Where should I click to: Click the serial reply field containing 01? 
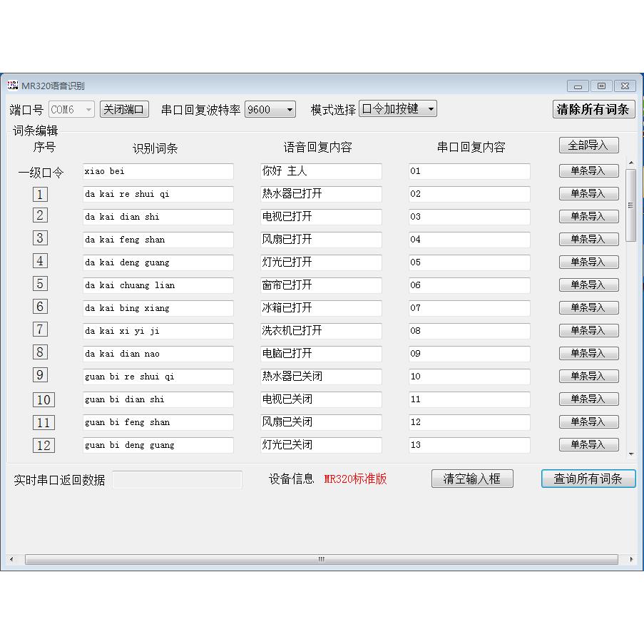click(469, 171)
